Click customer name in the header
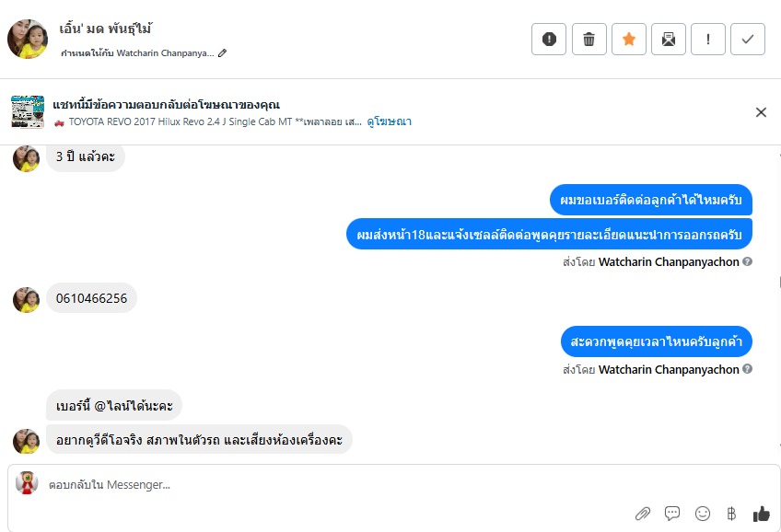781x532 pixels. (x=106, y=29)
